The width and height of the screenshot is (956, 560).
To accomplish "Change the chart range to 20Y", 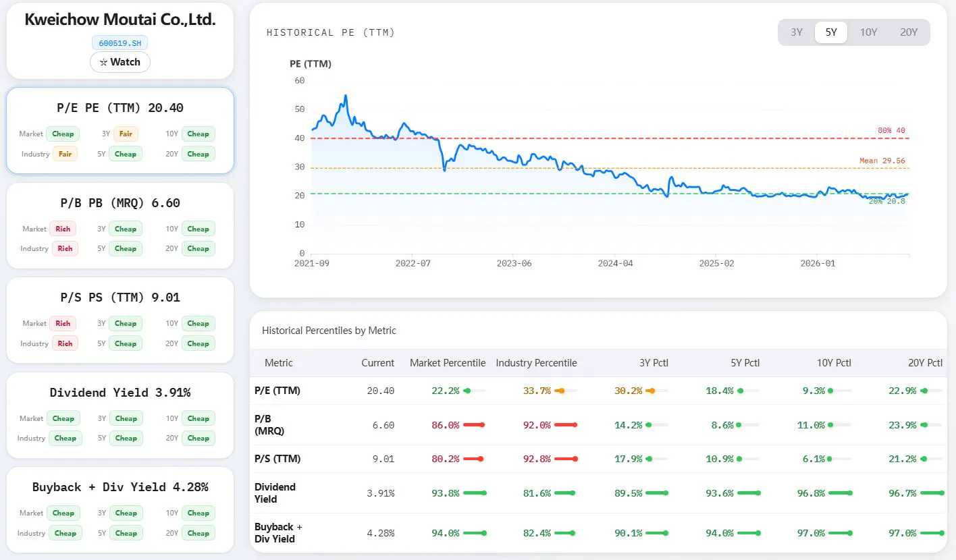I will tap(909, 32).
